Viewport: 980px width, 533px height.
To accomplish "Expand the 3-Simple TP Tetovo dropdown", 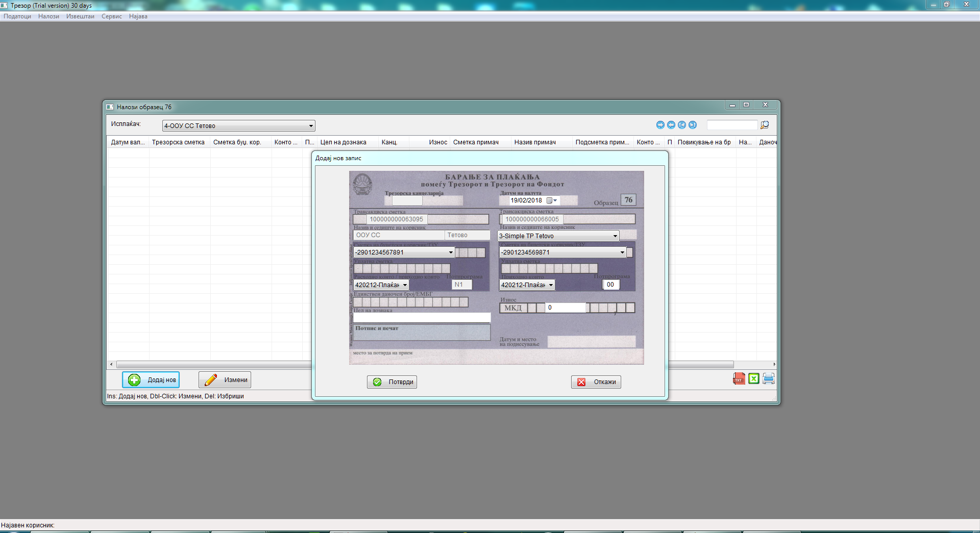I will coord(615,236).
